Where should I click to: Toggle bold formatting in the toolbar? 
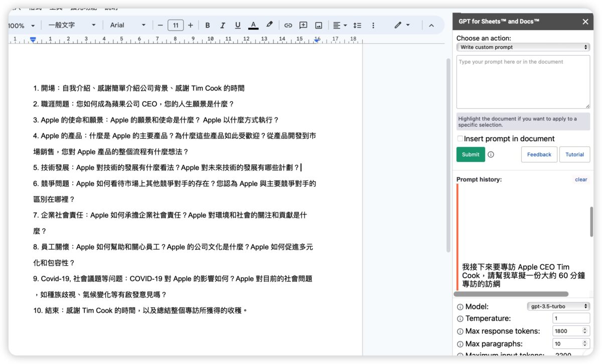click(207, 25)
